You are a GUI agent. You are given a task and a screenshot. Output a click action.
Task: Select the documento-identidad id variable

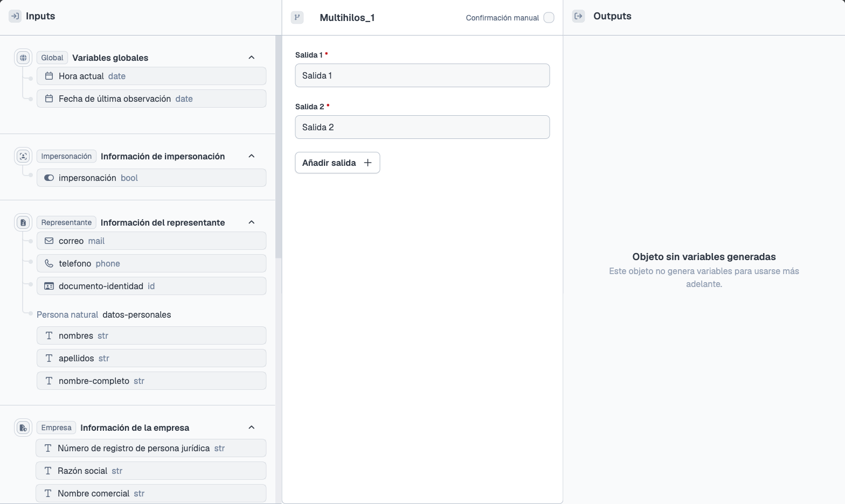click(x=151, y=286)
